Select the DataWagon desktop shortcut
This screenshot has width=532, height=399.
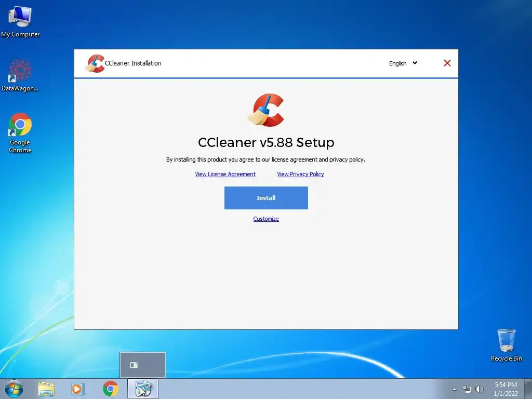20,76
